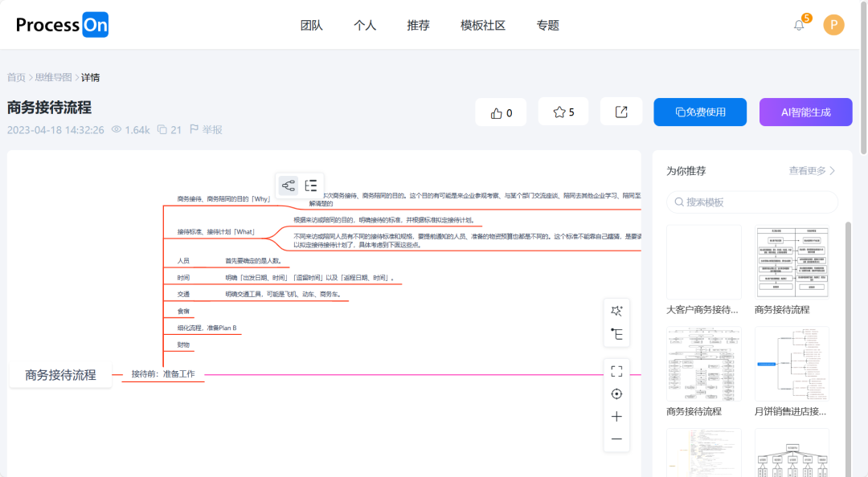Click the ProcessOn logo
Image resolution: width=868 pixels, height=477 pixels.
tap(62, 25)
